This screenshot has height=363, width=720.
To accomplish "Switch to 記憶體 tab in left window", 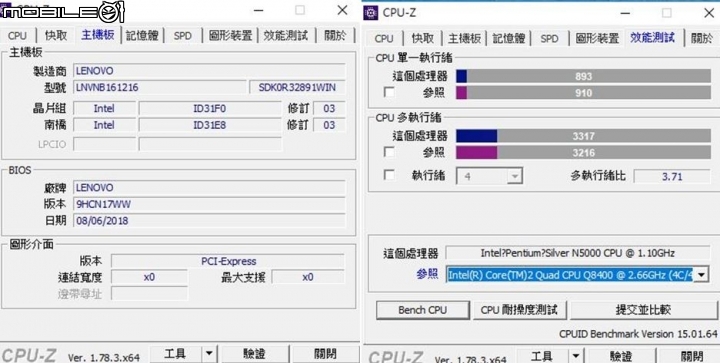I will pyautogui.click(x=142, y=36).
